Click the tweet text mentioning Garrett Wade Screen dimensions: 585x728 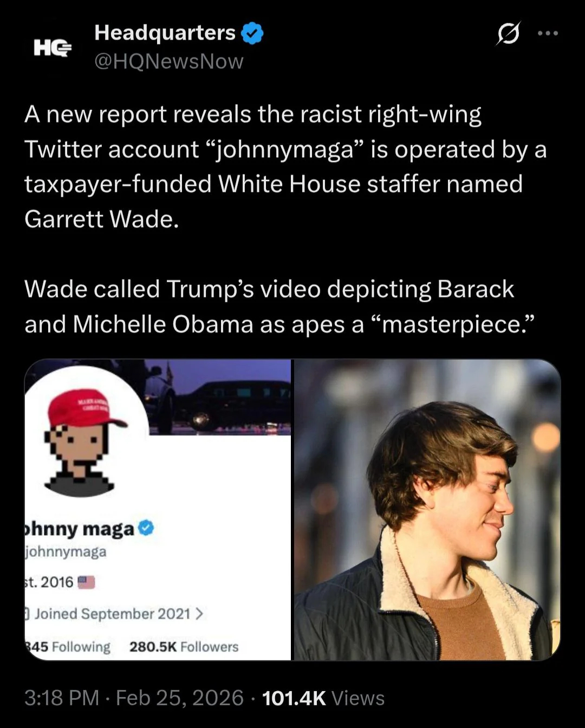(285, 166)
